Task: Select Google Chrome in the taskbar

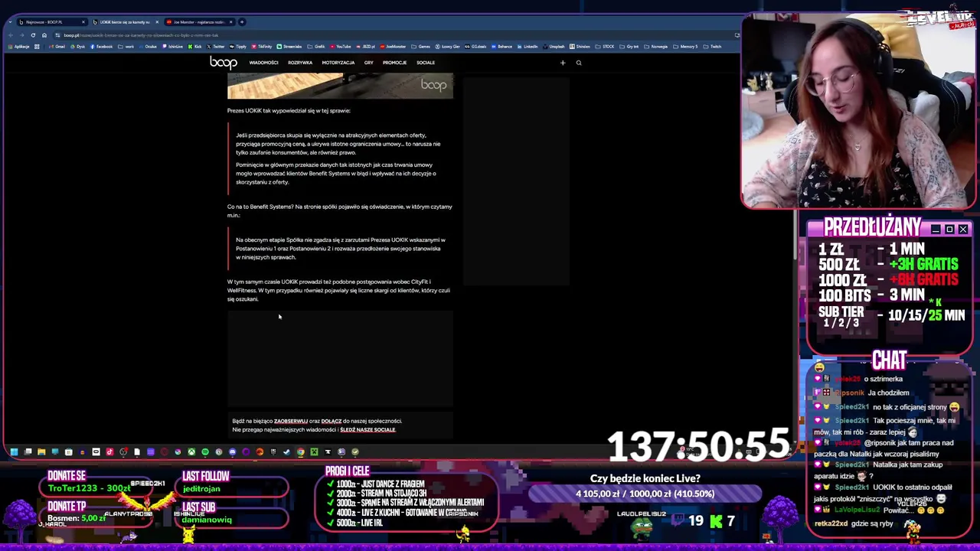Action: (x=301, y=452)
